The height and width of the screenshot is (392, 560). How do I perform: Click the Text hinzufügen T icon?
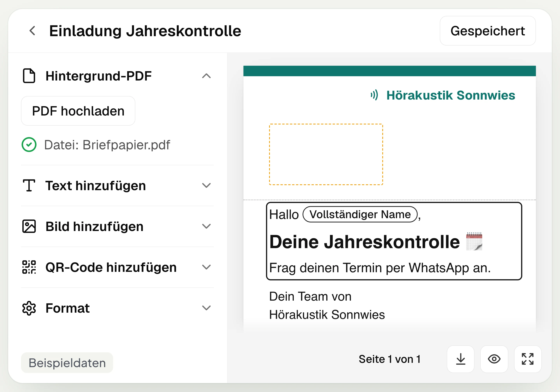coord(29,185)
